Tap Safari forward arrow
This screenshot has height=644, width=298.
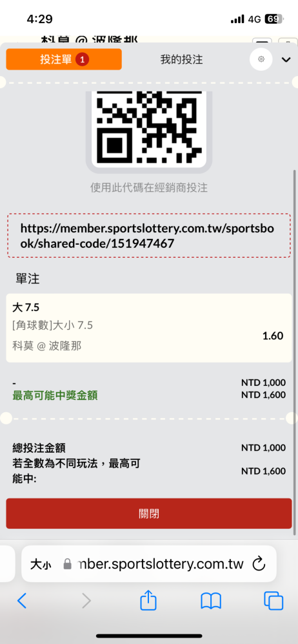[86, 601]
